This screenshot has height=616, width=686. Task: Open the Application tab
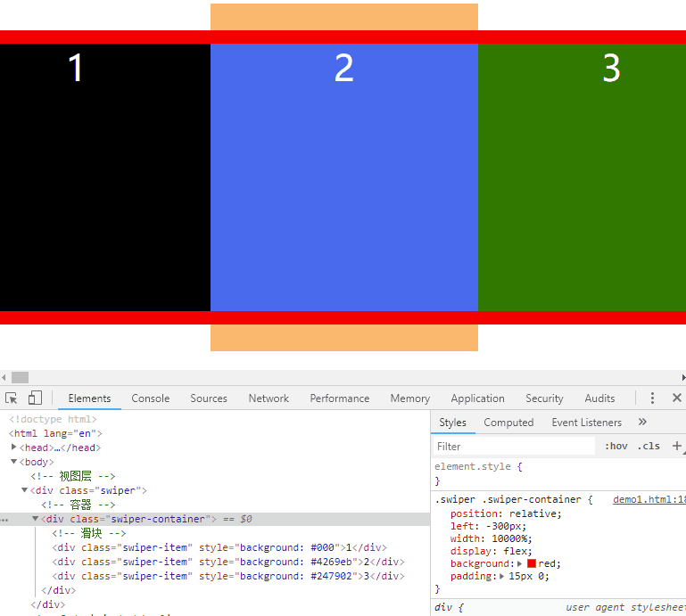tap(478, 398)
